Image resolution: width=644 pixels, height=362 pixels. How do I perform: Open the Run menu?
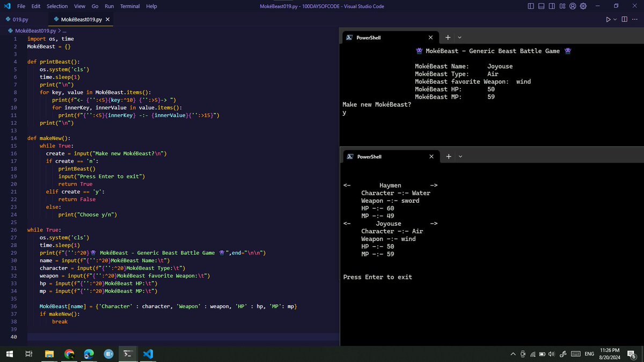coord(109,6)
